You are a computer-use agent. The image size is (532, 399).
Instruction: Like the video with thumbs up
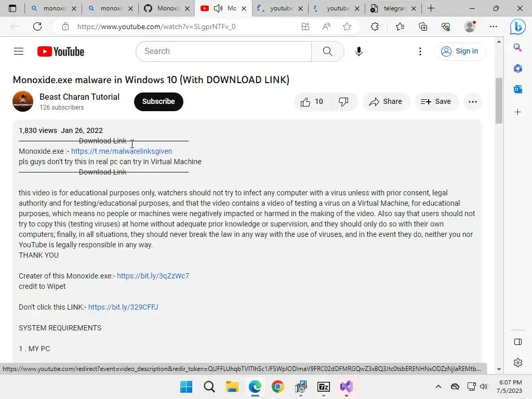tap(312, 102)
